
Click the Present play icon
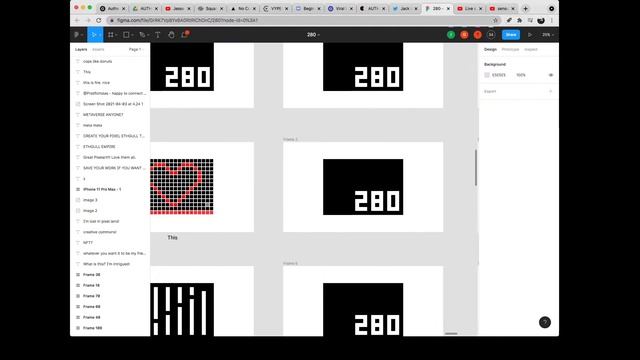click(x=530, y=35)
